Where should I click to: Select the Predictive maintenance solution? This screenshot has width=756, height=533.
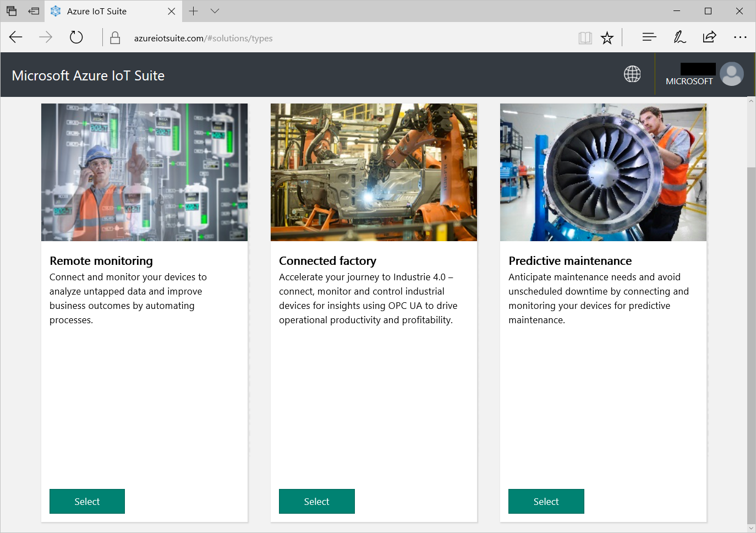coord(546,501)
